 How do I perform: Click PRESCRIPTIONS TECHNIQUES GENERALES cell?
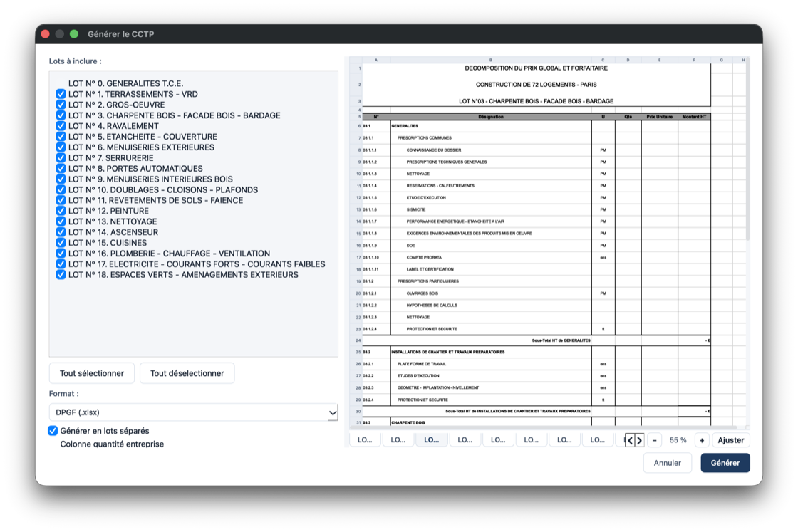click(446, 162)
